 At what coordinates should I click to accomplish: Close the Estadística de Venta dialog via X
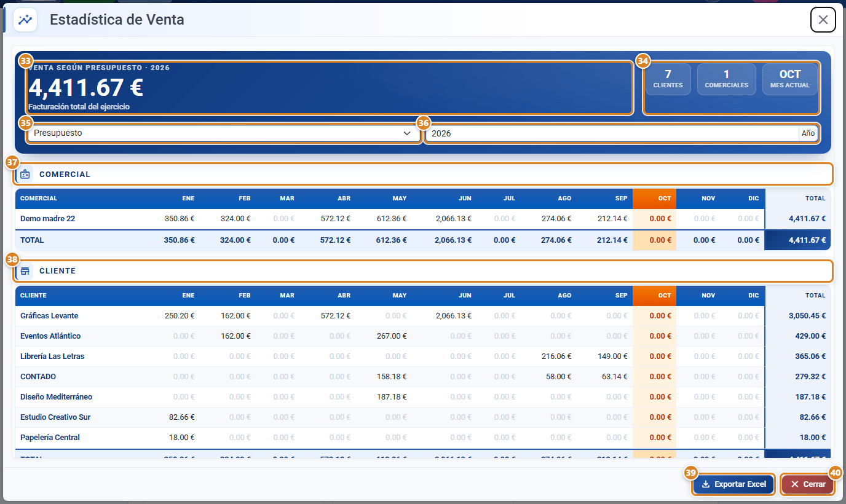[x=823, y=20]
